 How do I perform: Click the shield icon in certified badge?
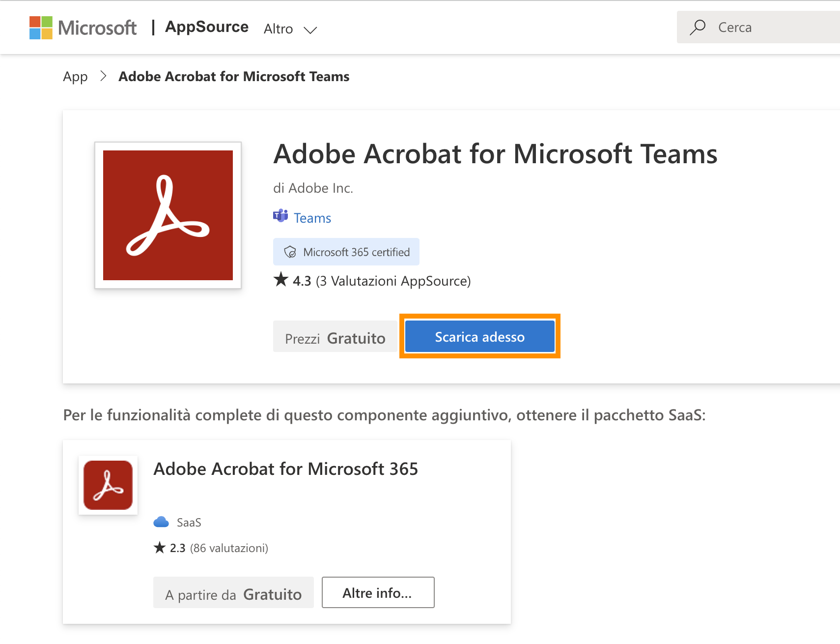click(291, 252)
